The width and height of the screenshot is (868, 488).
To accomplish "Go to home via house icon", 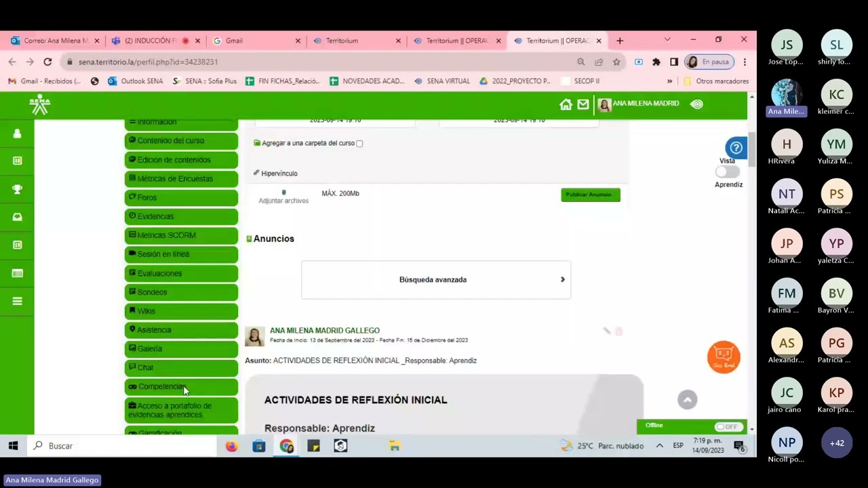I will (x=566, y=104).
